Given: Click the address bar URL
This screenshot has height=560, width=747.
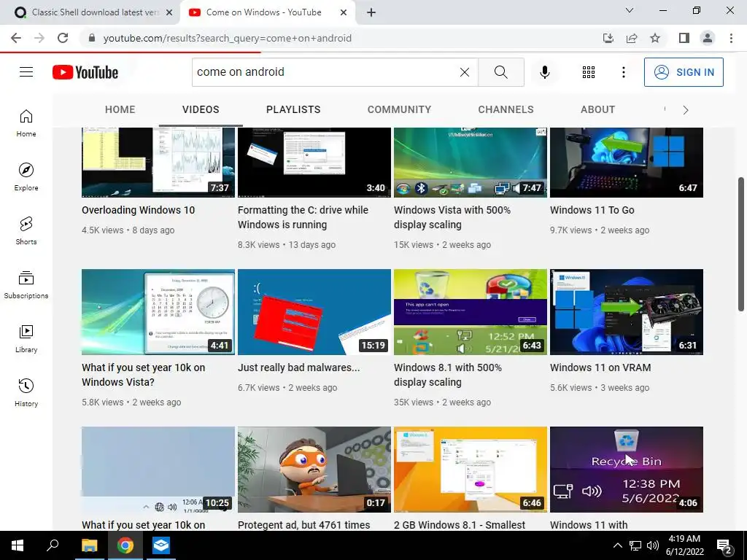Looking at the screenshot, I should click(228, 38).
